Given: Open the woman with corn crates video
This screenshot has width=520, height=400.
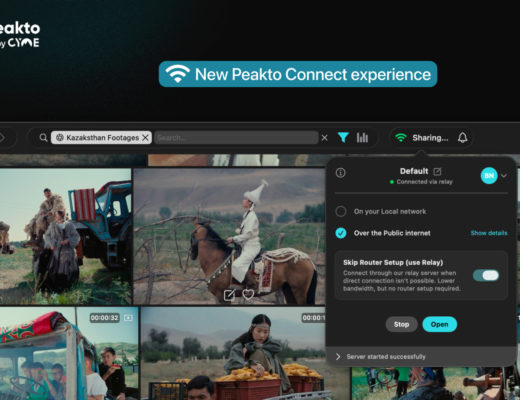Looking at the screenshot, I should coord(245,353).
